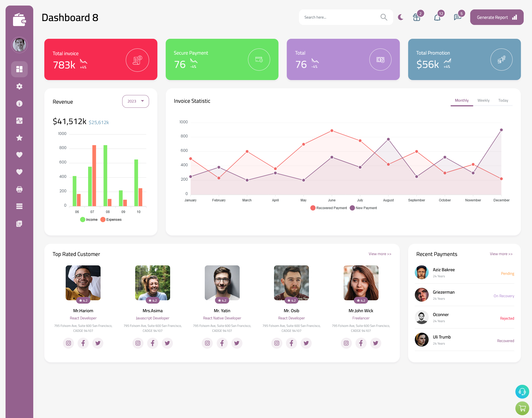Click View more in Top Rated Customer
532x418 pixels.
click(380, 253)
